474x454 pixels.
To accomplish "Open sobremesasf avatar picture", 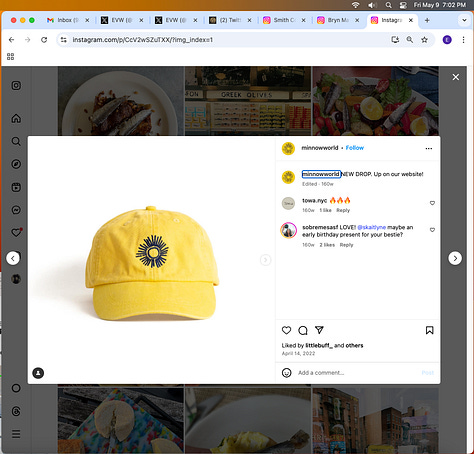I will [288, 230].
